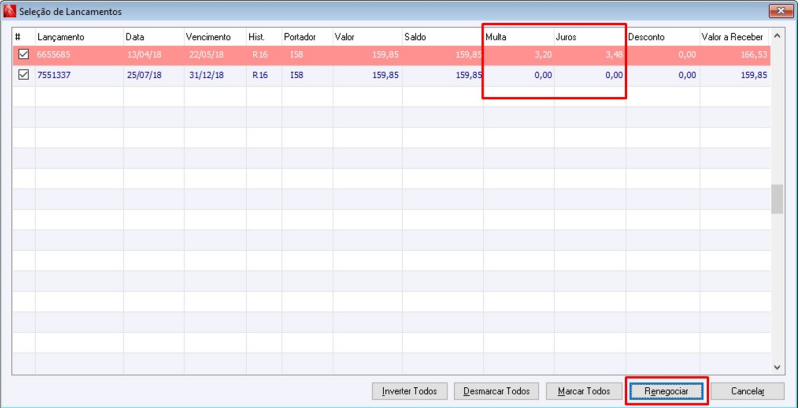Image resolution: width=800 pixels, height=408 pixels.
Task: Click Desconto 0,00 in row 7551337
Action: point(687,75)
